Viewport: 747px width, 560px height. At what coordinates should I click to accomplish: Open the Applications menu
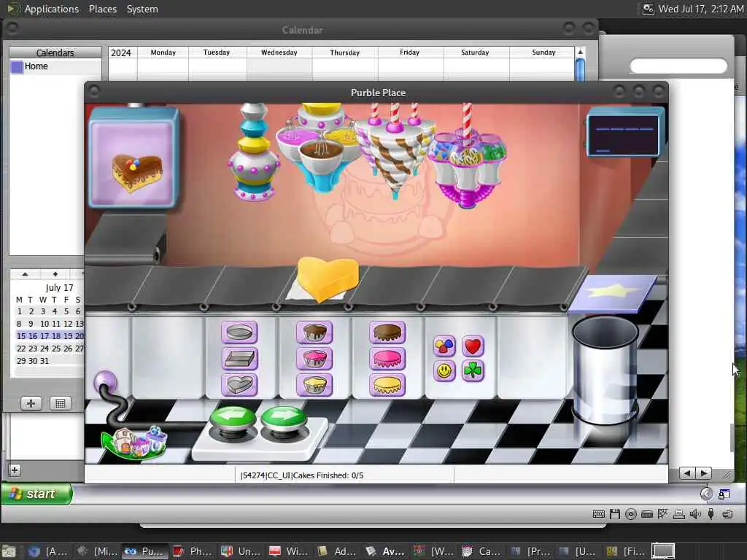[x=52, y=9]
